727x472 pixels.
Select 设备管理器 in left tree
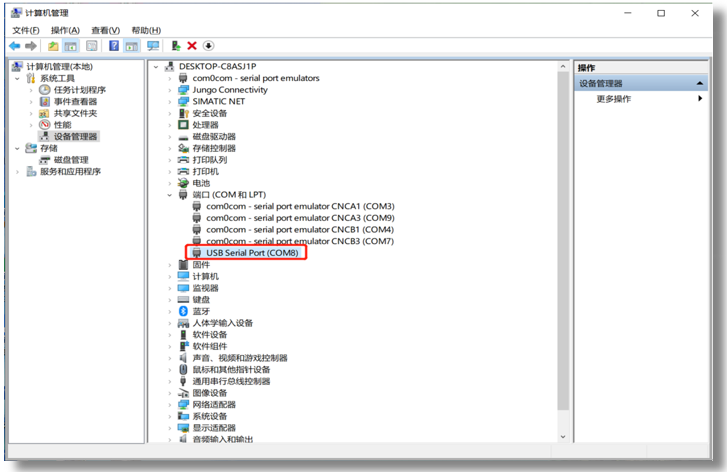coord(76,136)
